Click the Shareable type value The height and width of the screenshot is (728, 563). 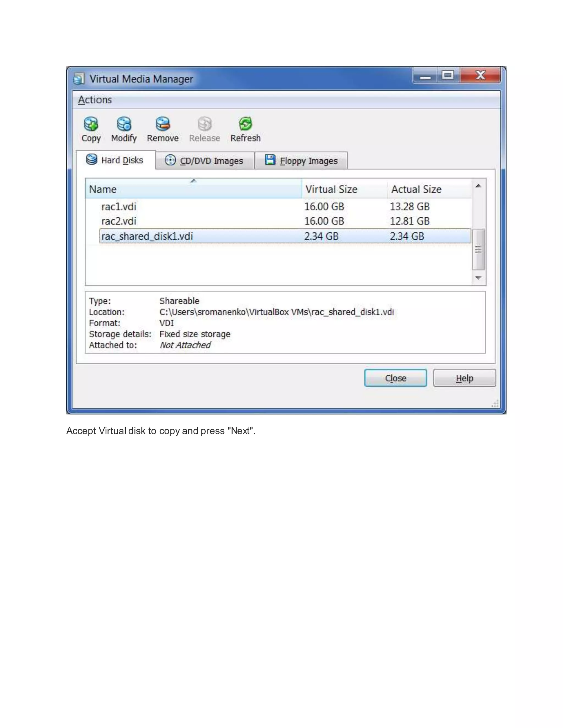click(x=179, y=301)
